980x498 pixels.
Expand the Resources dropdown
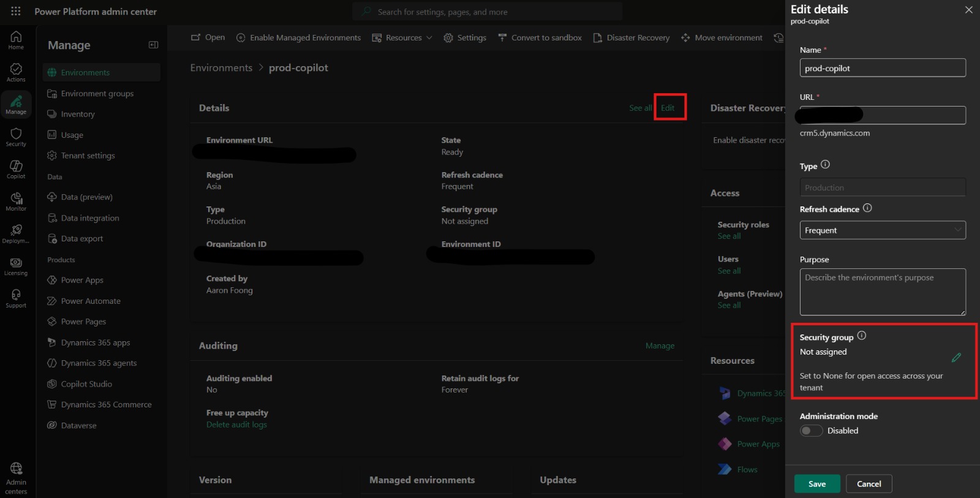[x=402, y=37]
